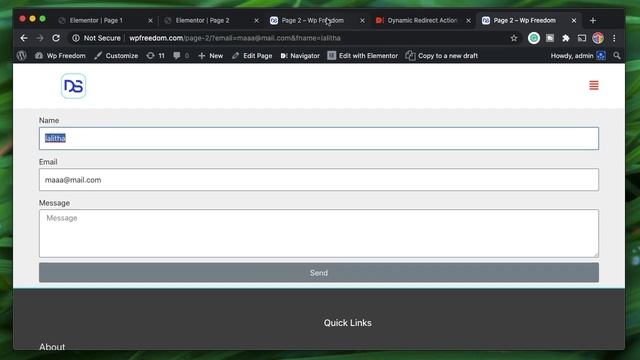
Task: Close the active Page 2 – Wp Freedom tab
Action: pyautogui.click(x=573, y=20)
